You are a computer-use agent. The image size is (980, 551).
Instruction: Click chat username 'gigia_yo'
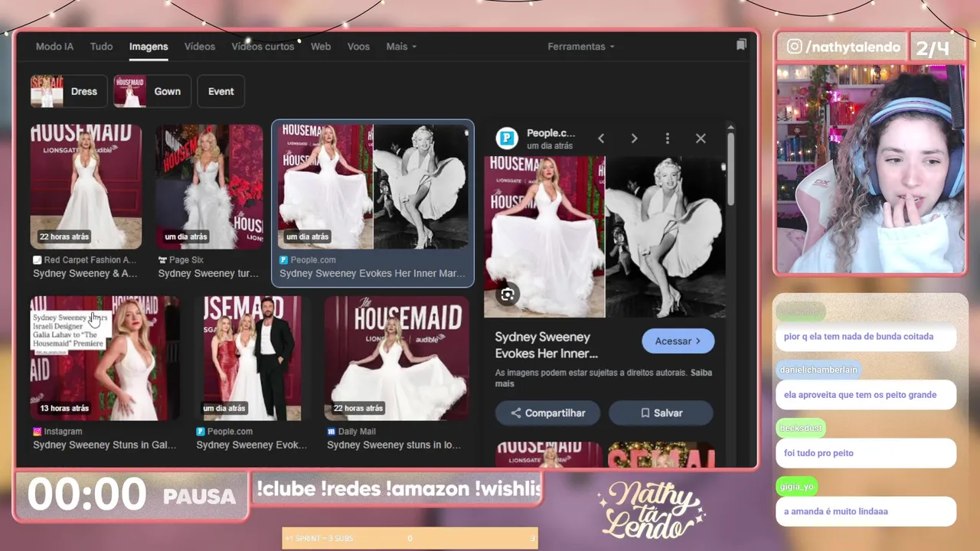tap(797, 487)
